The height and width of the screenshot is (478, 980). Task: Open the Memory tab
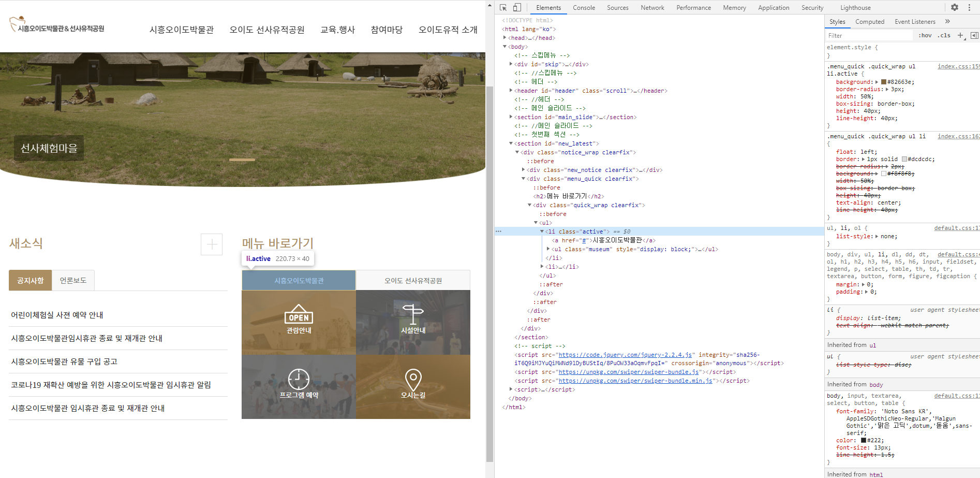tap(734, 8)
